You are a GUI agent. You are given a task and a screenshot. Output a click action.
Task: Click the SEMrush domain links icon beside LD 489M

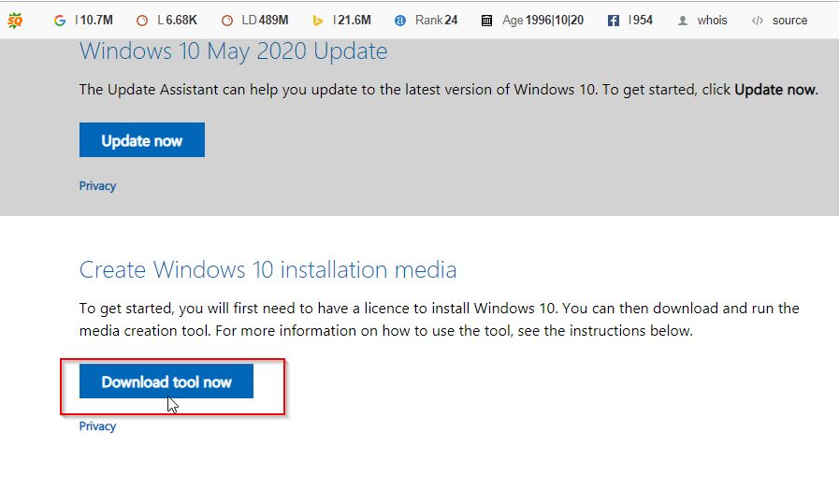[x=227, y=21]
